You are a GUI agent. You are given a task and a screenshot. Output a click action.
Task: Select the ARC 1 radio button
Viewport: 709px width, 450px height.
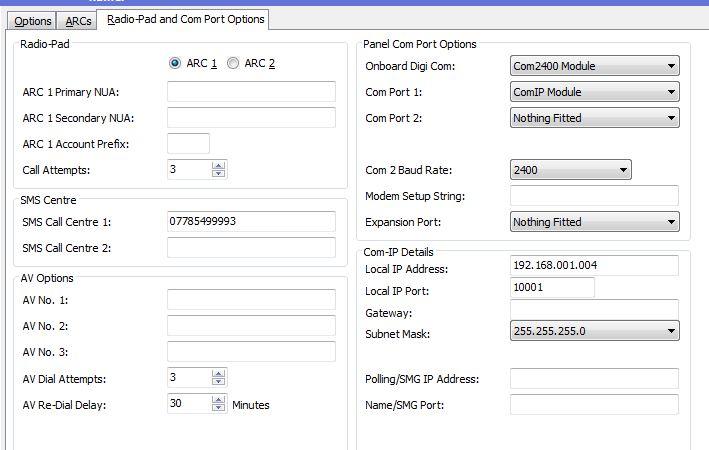click(176, 64)
